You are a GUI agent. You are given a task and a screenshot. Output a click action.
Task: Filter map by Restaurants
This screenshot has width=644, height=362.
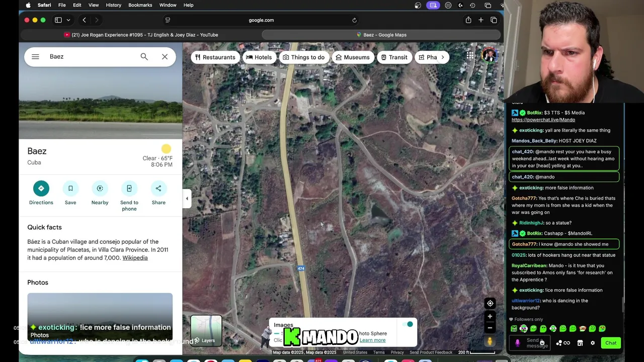(215, 57)
